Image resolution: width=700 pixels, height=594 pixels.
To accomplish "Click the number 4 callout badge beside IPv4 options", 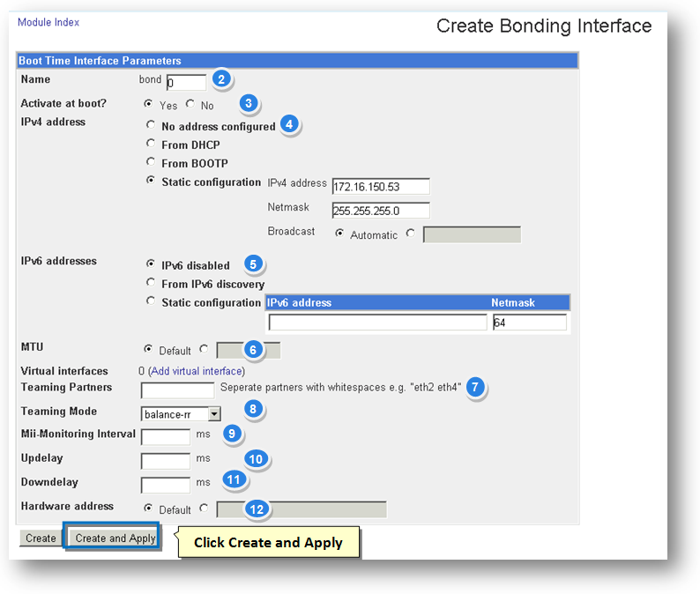I will tap(290, 125).
